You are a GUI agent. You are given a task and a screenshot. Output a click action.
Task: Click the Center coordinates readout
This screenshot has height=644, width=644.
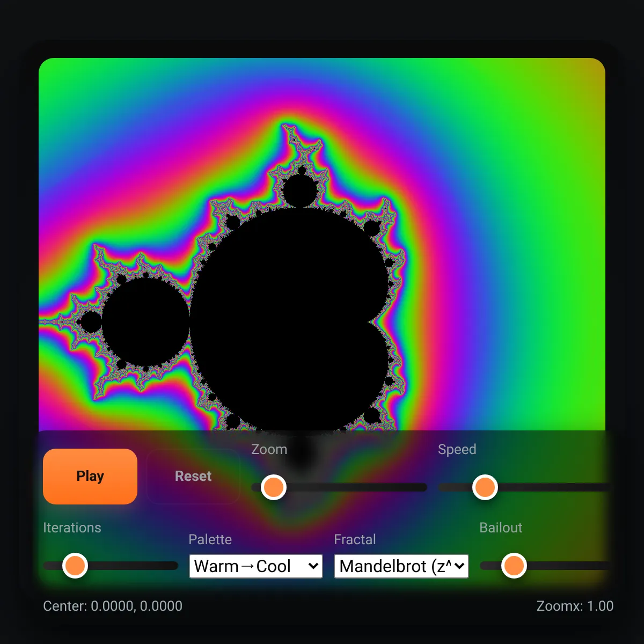pos(113,606)
